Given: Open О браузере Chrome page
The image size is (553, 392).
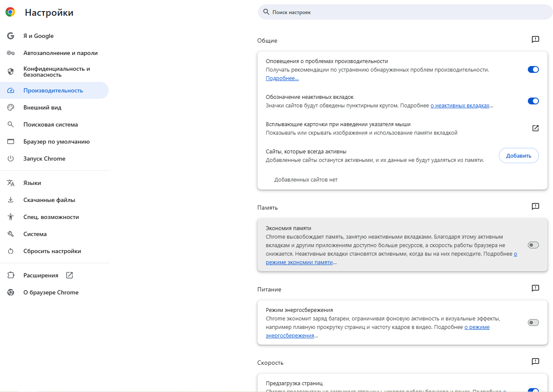Looking at the screenshot, I should (x=55, y=292).
